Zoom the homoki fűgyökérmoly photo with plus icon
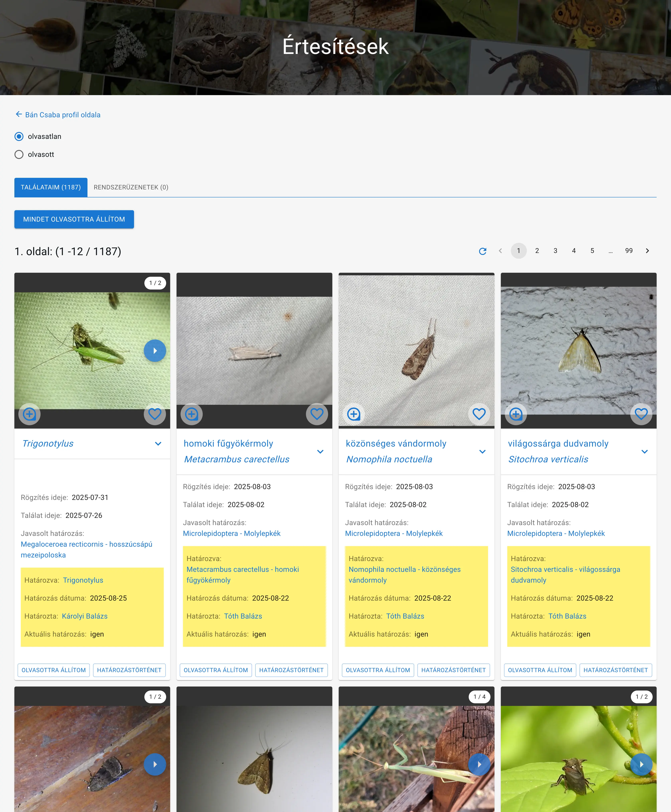The image size is (671, 812). [191, 414]
